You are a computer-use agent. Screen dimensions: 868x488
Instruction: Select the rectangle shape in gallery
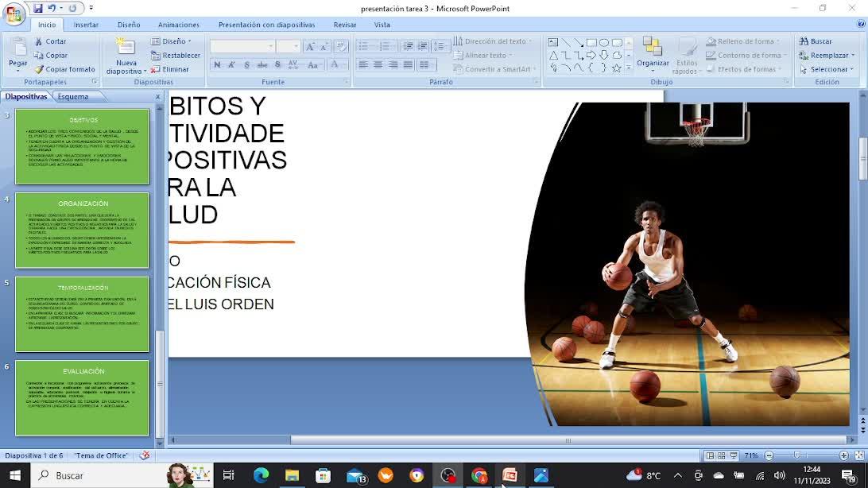point(591,43)
